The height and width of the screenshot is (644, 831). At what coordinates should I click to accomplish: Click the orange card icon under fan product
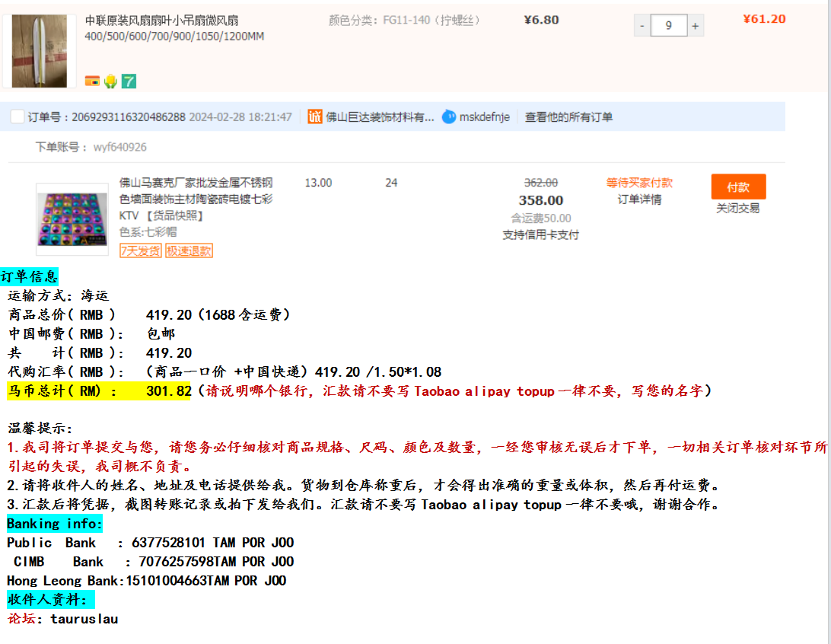click(x=92, y=81)
